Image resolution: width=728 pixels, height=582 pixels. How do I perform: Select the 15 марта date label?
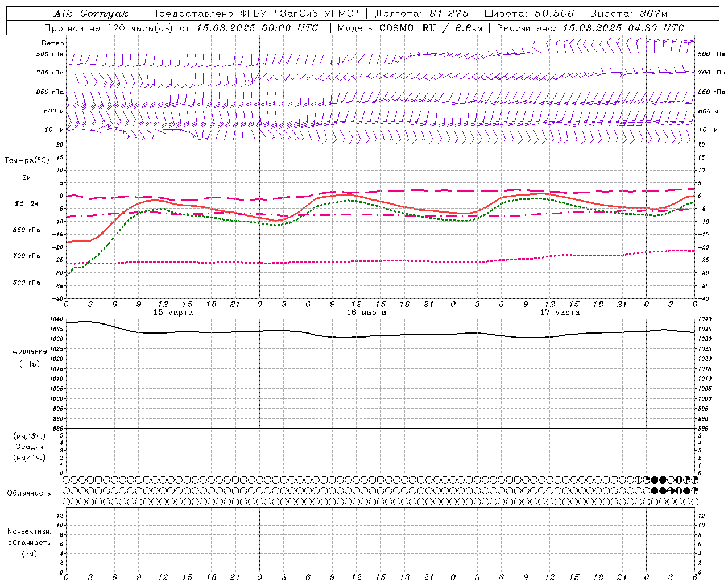click(173, 312)
